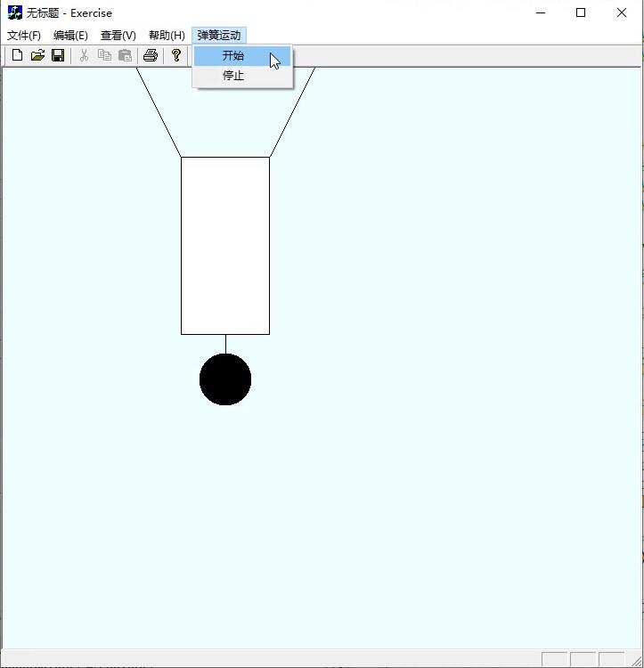The width and height of the screenshot is (644, 668).
Task: Minimize the Exercise window
Action: pos(541,12)
